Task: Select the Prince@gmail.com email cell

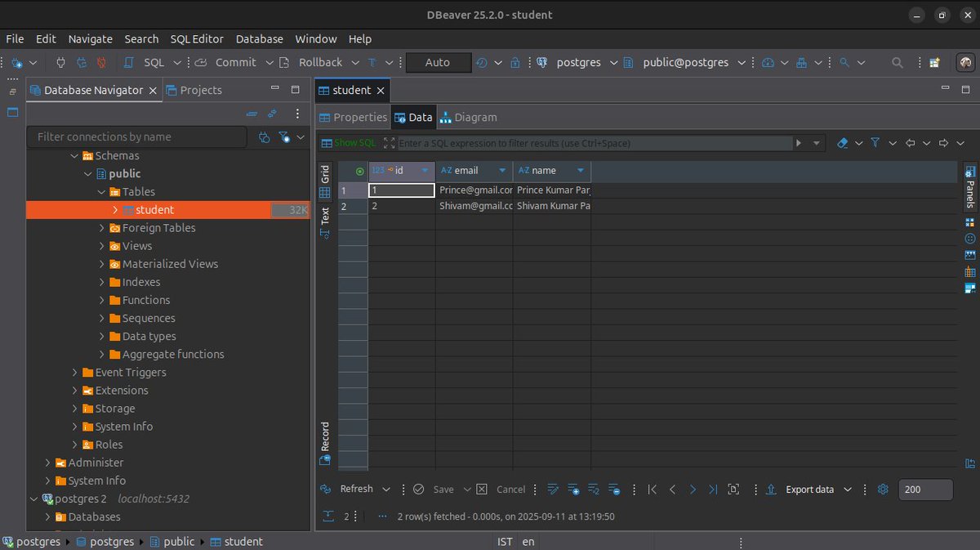Action: tap(474, 190)
